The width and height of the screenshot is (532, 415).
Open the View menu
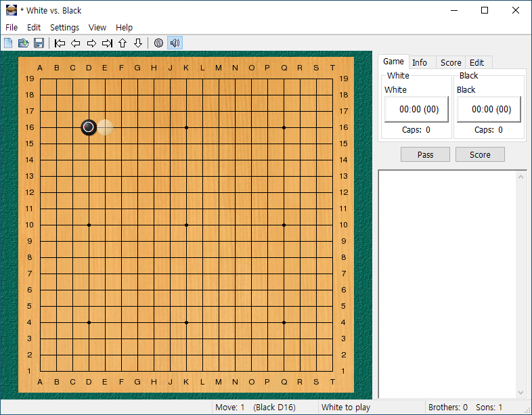97,28
